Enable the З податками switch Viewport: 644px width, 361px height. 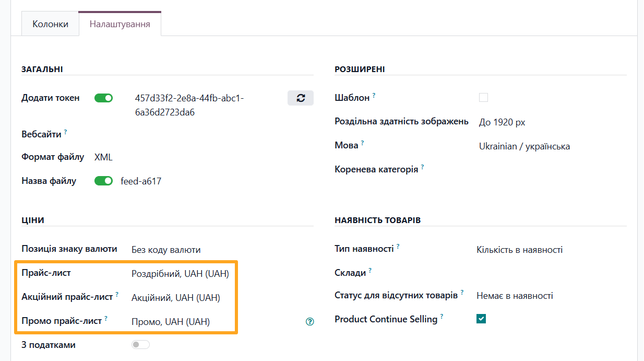140,345
